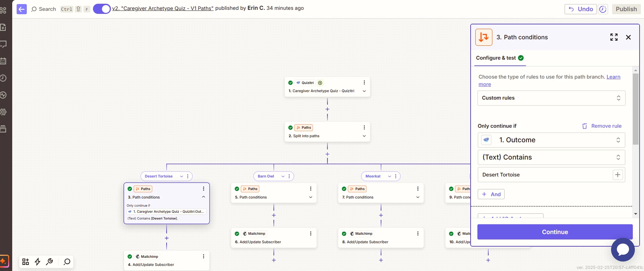Add a step below 3. Path conditions
The width and height of the screenshot is (644, 271).
click(167, 238)
